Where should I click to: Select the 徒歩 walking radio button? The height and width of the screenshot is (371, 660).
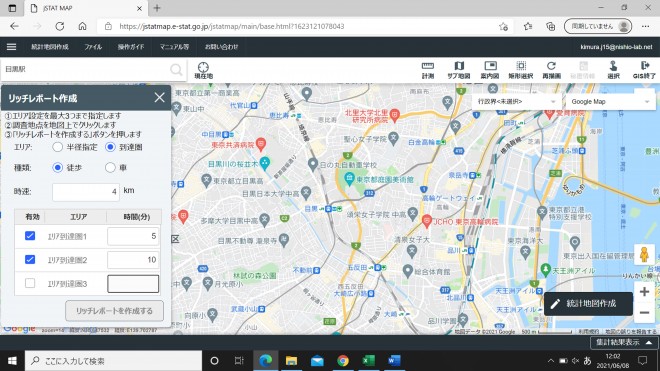(58, 168)
